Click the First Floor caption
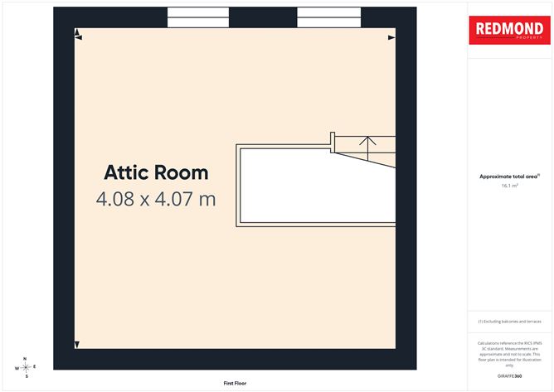554x392 pixels. (x=235, y=383)
